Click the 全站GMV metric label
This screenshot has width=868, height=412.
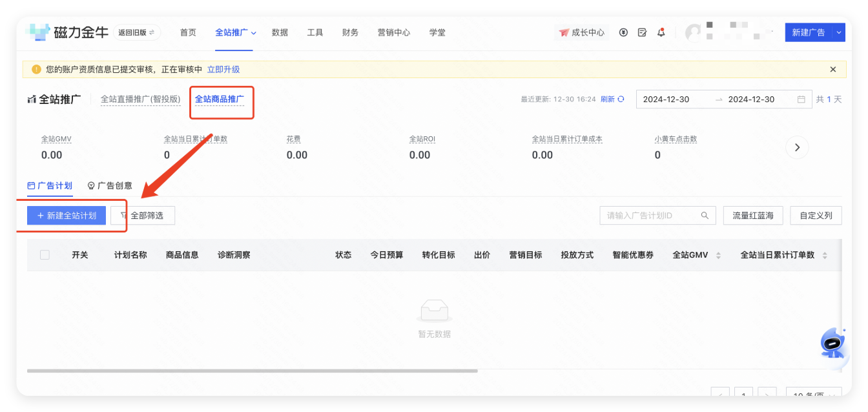coord(56,139)
